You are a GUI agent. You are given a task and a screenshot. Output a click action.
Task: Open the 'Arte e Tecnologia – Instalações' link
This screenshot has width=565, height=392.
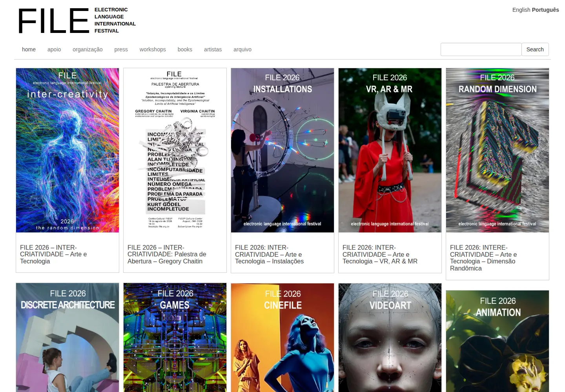click(269, 254)
